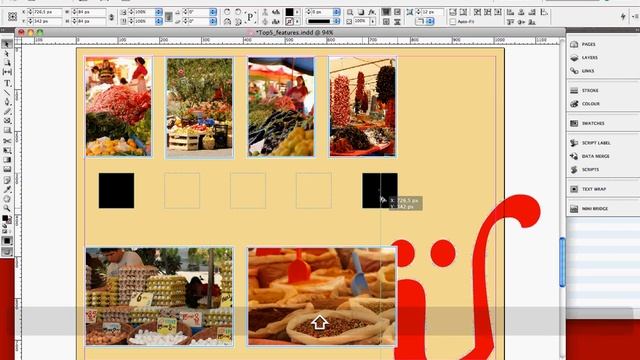Click the Quick Apply lightning icon
Viewport: 640px width, 360px height.
(623, 17)
